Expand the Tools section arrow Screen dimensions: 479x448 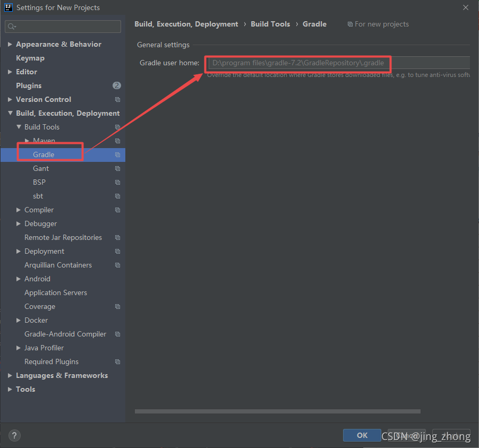(x=10, y=389)
